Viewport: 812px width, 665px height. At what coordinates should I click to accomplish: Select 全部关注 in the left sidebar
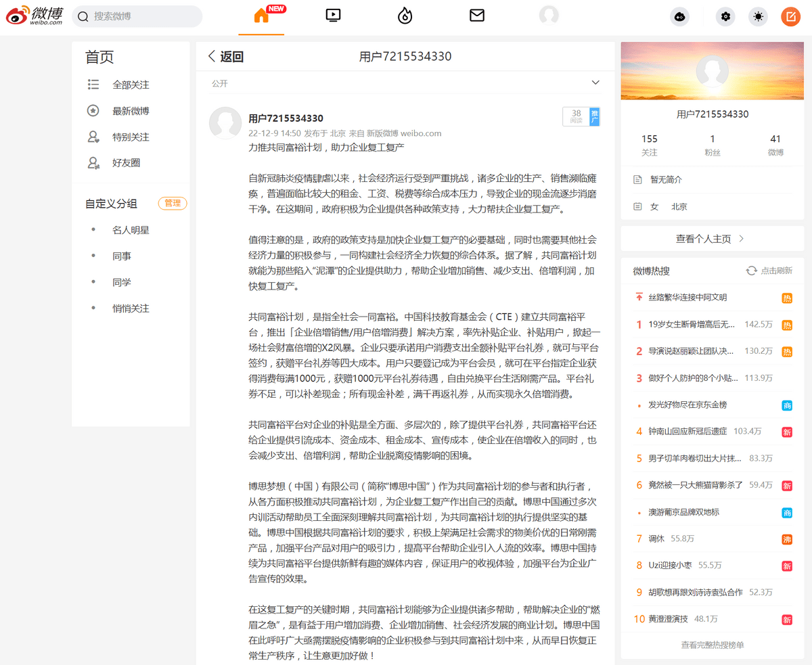(131, 85)
